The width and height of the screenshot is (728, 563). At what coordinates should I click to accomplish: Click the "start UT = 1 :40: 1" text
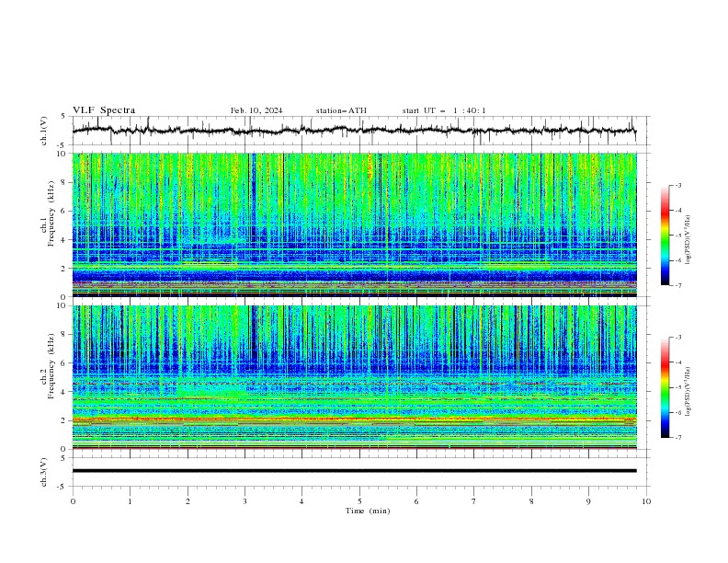[444, 110]
